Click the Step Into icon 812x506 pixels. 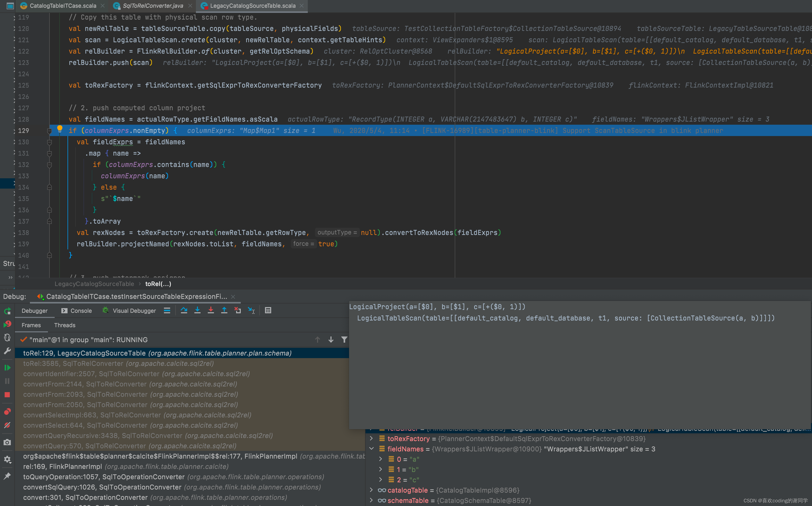[x=197, y=310]
